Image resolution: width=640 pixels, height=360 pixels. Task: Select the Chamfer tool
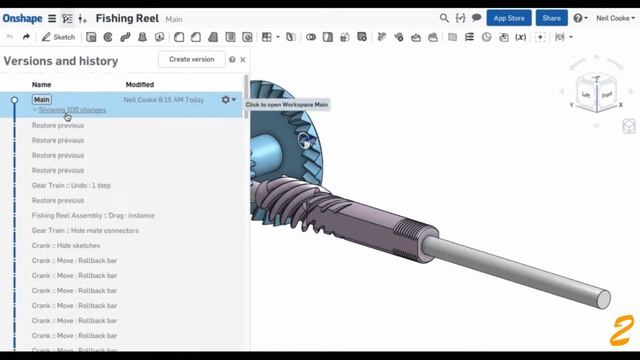tap(196, 37)
